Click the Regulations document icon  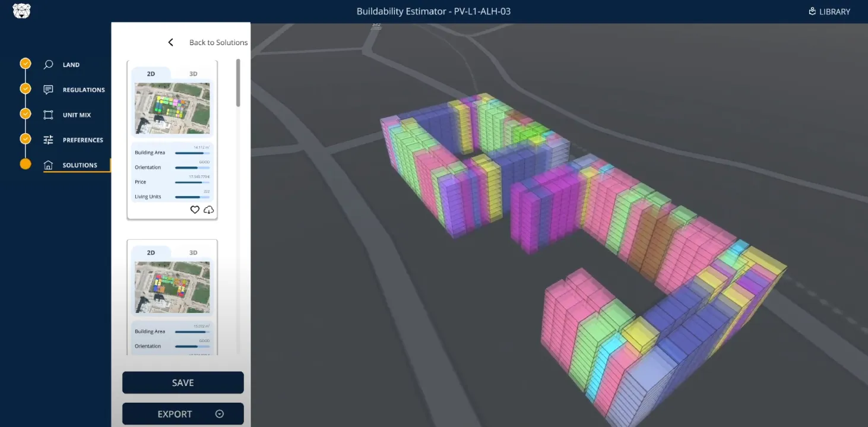coord(49,90)
